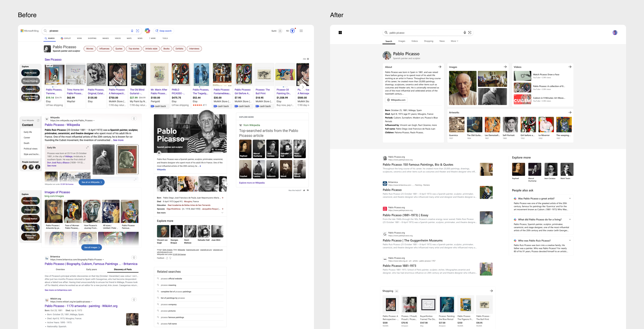644x329 pixels.
Task: Open the Rewards trophy icon next to 93
Action: click(292, 31)
